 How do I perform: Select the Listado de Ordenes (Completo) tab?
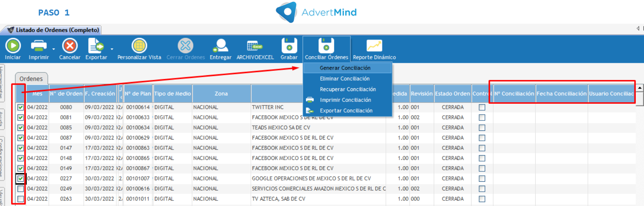[x=54, y=30]
